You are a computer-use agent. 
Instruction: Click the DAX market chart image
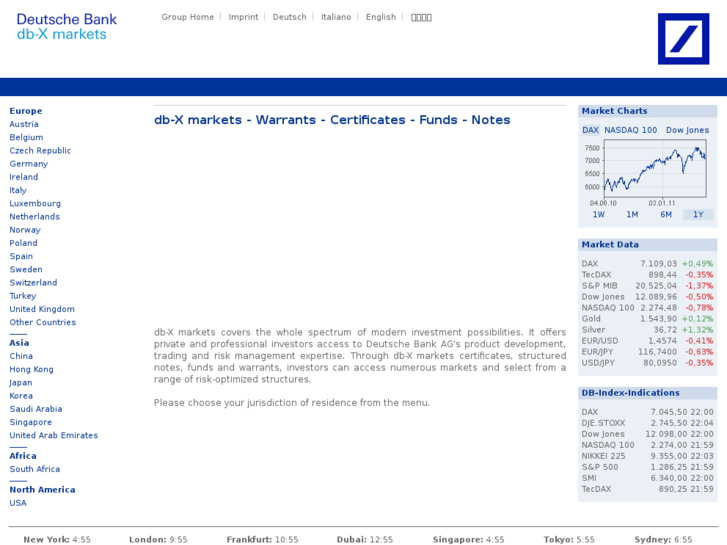click(647, 173)
